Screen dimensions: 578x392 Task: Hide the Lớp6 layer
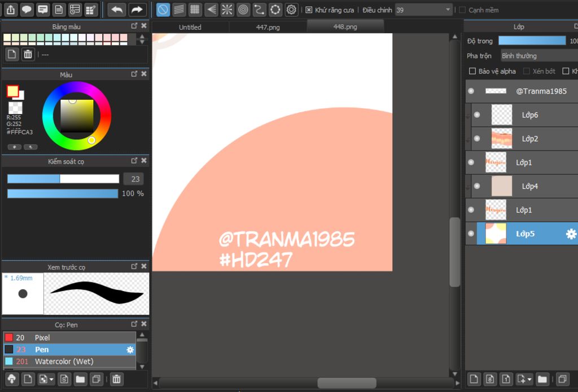coord(477,114)
